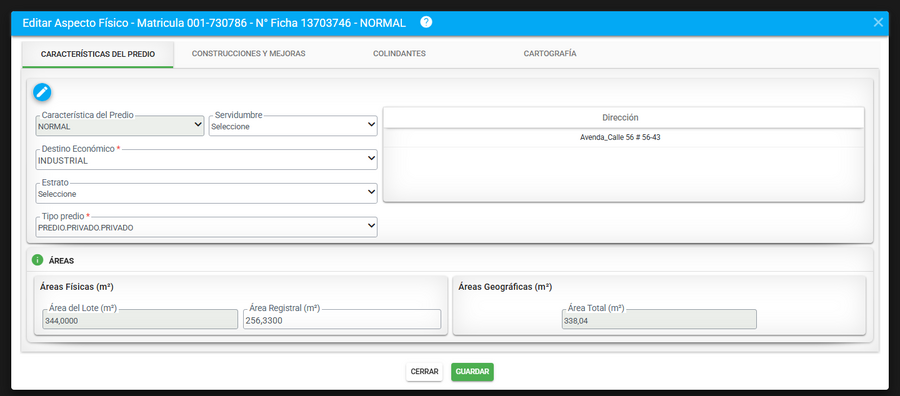Select the Avenda_Calle 56 # 56-43 address row

point(623,138)
